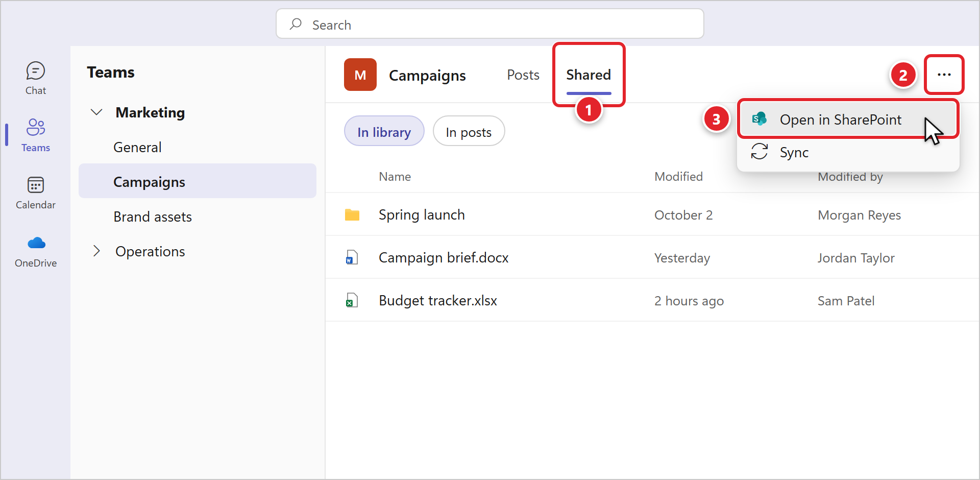Open Budget tracker.xlsx file name
This screenshot has height=480, width=980.
pos(438,301)
